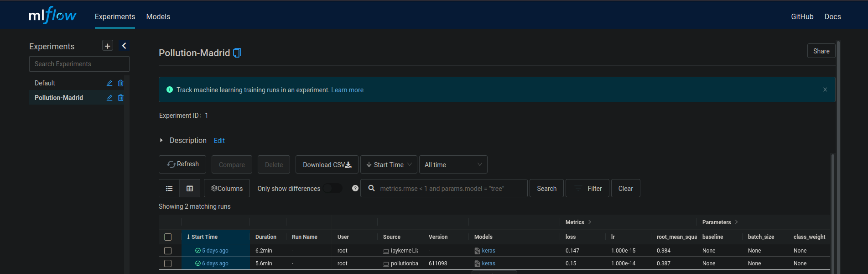Click the root_mean_squa column header

(677, 237)
